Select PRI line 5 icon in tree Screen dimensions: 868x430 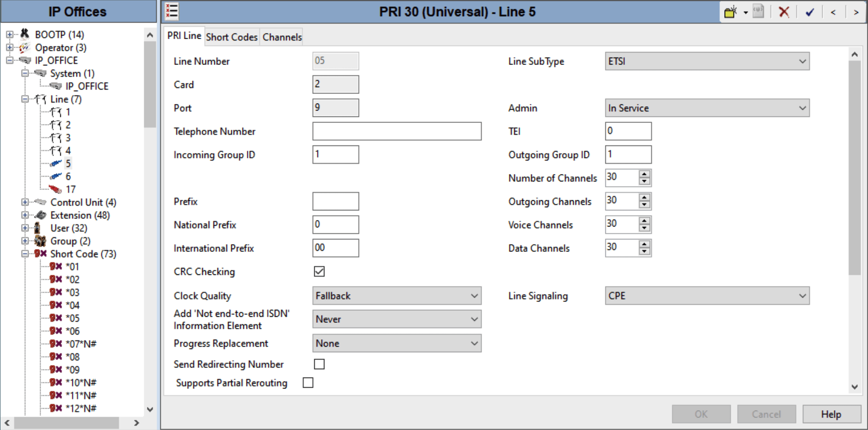pos(56,163)
